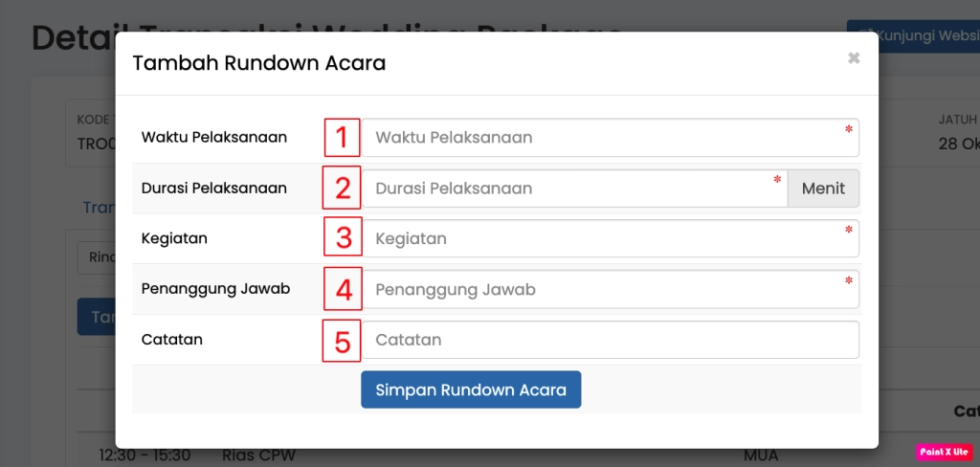Viewport: 980px width, 467px height.
Task: Click the Tambah Rundown Acara title
Action: pos(259,63)
